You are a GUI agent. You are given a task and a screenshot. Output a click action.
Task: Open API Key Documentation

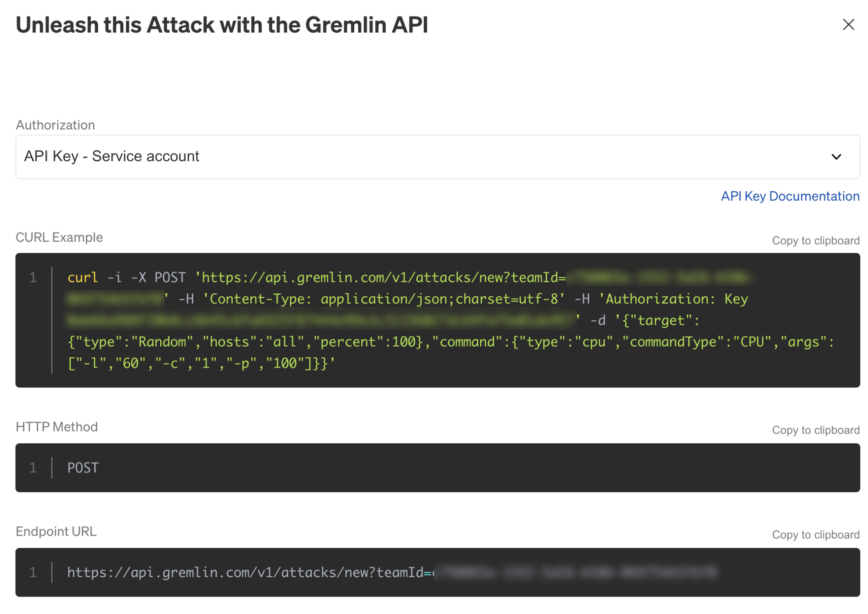point(790,196)
